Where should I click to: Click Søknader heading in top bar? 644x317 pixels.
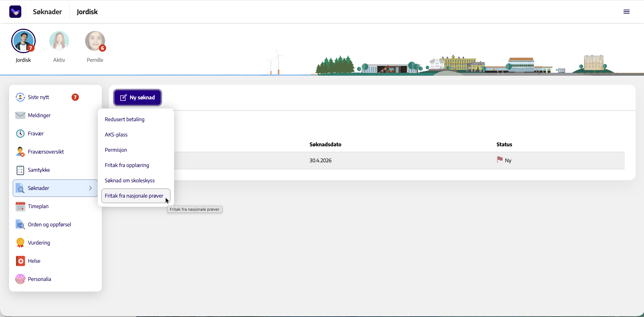click(x=47, y=12)
